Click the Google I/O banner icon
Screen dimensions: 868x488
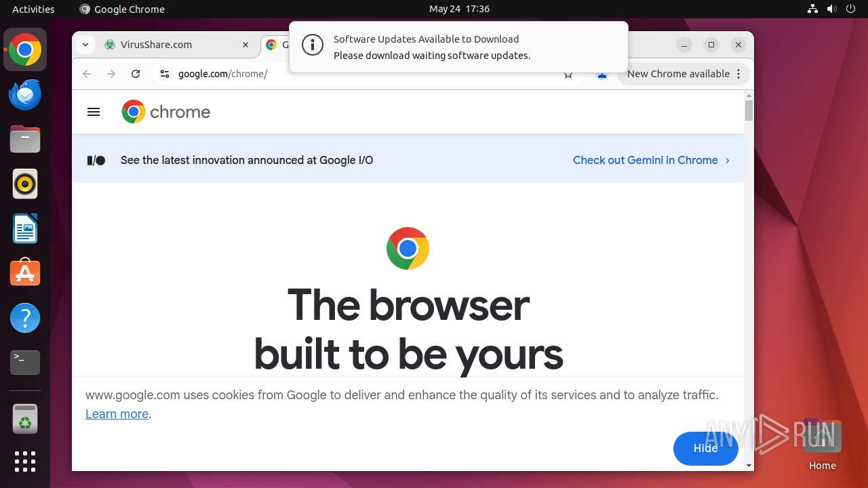(x=96, y=161)
